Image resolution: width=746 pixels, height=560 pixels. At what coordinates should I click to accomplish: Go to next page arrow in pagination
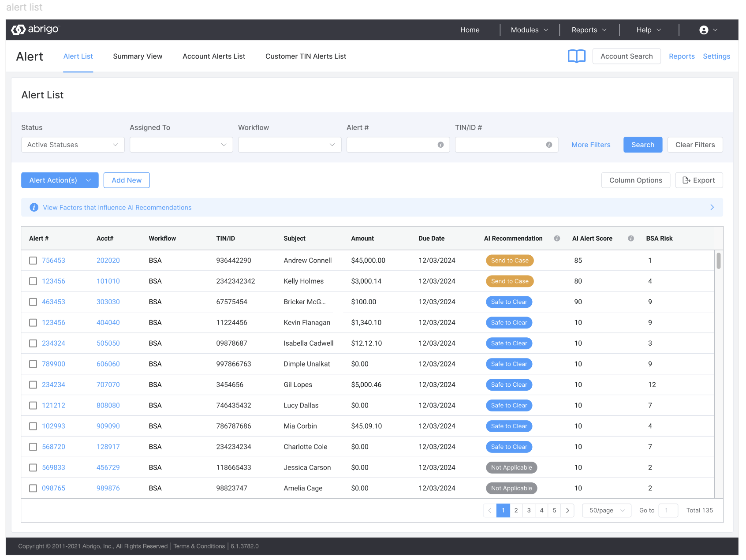coord(567,511)
